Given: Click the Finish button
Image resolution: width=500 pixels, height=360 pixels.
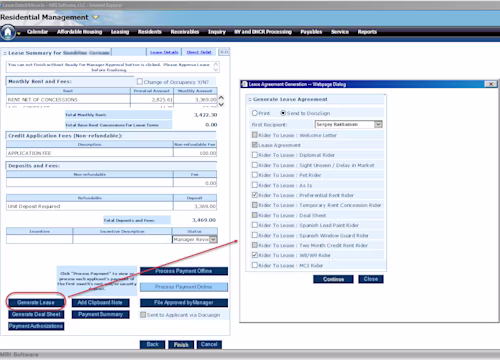Looking at the screenshot, I should (181, 345).
